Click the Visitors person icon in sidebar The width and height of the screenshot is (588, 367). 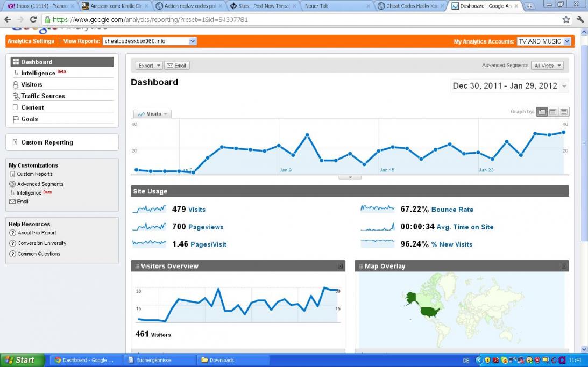[16, 85]
